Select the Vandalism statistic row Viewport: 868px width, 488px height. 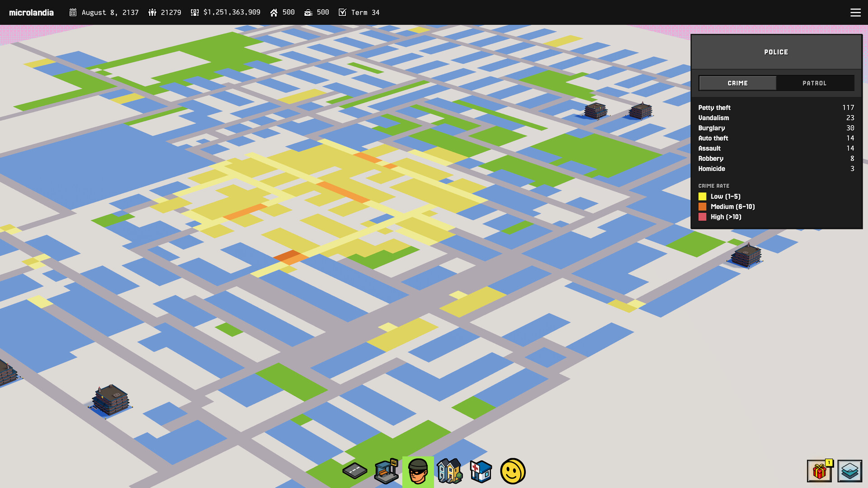(x=776, y=118)
